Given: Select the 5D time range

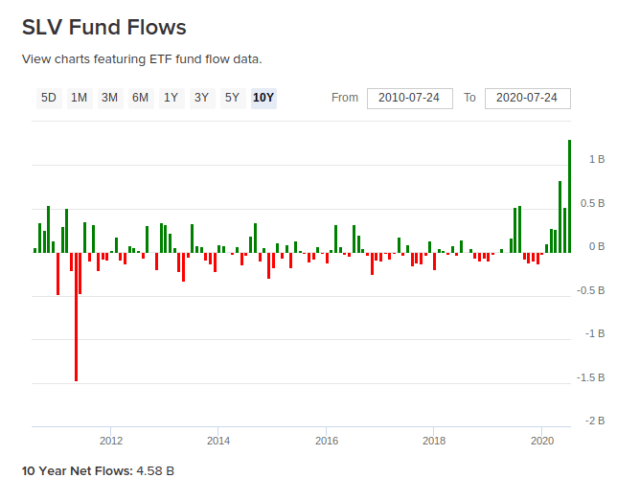Looking at the screenshot, I should [49, 98].
